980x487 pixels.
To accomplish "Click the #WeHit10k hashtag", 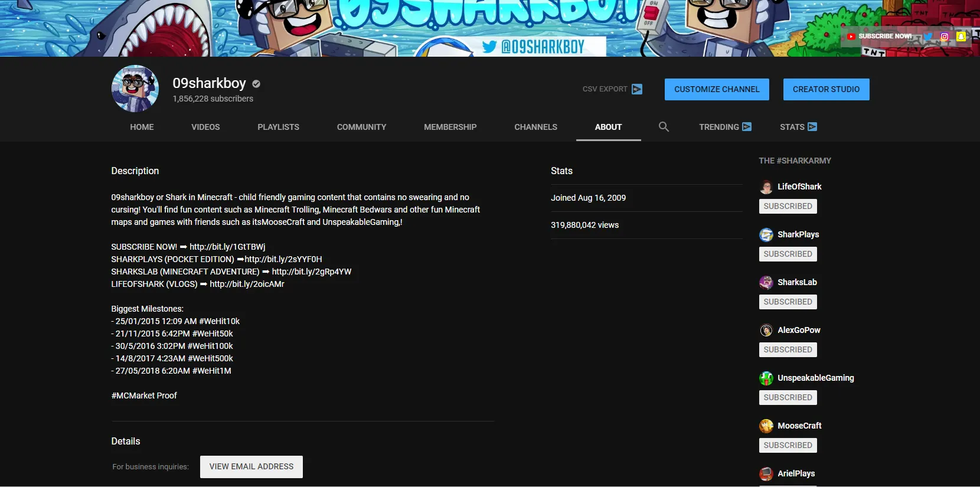I will point(220,321).
